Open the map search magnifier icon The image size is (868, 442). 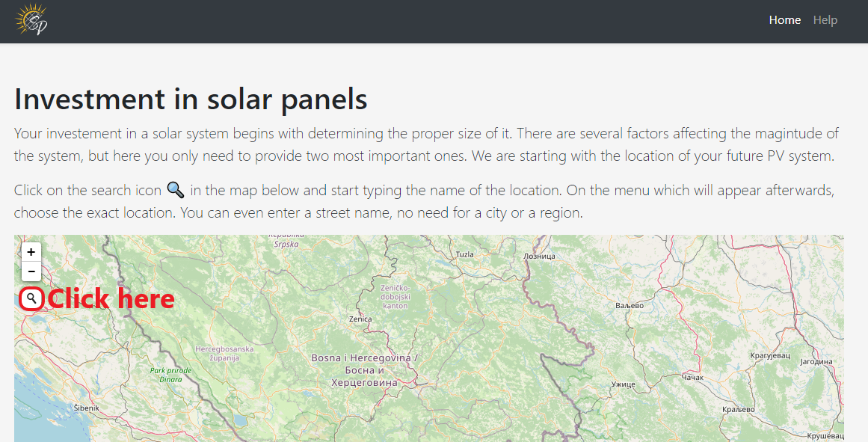[31, 298]
